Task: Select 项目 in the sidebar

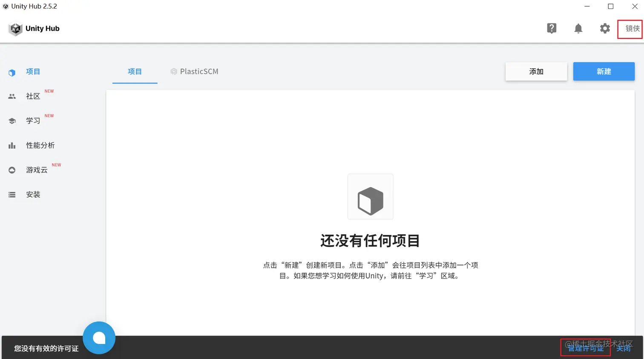Action: [33, 72]
